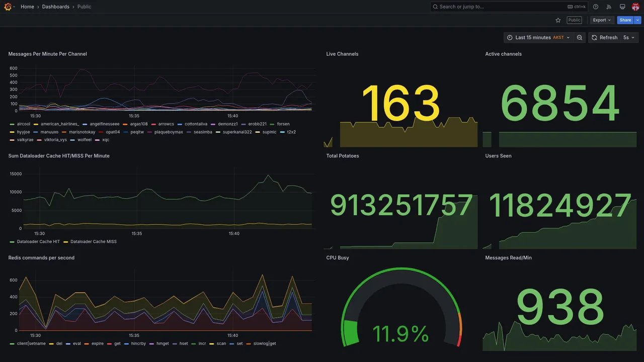Click the zoom out time range icon

tap(580, 38)
